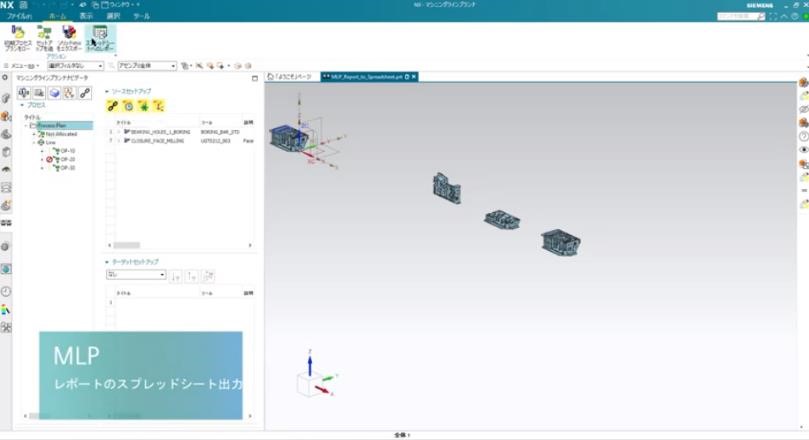Select the BEARING_HOLES_1_BORING row
This screenshot has width=809, height=440.
[181, 132]
